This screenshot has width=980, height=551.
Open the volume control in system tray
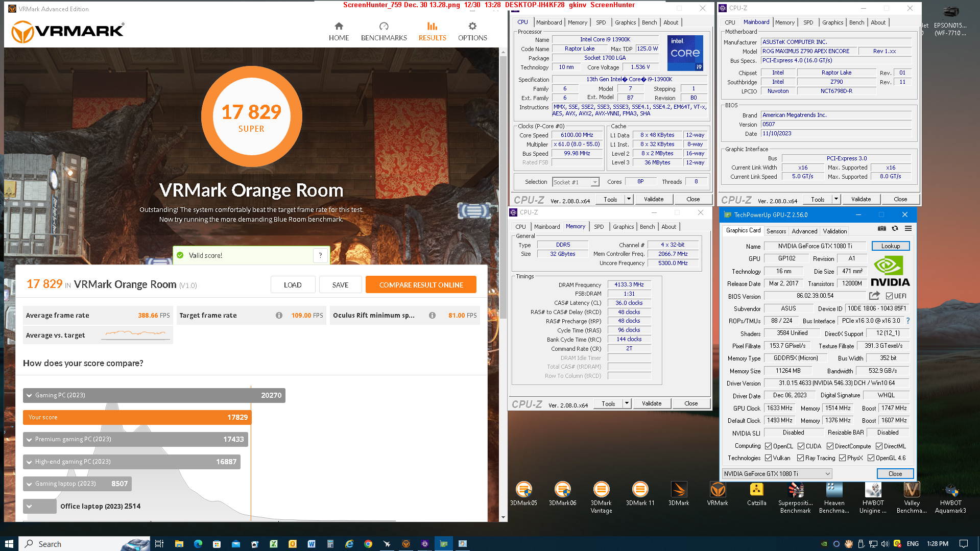pyautogui.click(x=885, y=544)
